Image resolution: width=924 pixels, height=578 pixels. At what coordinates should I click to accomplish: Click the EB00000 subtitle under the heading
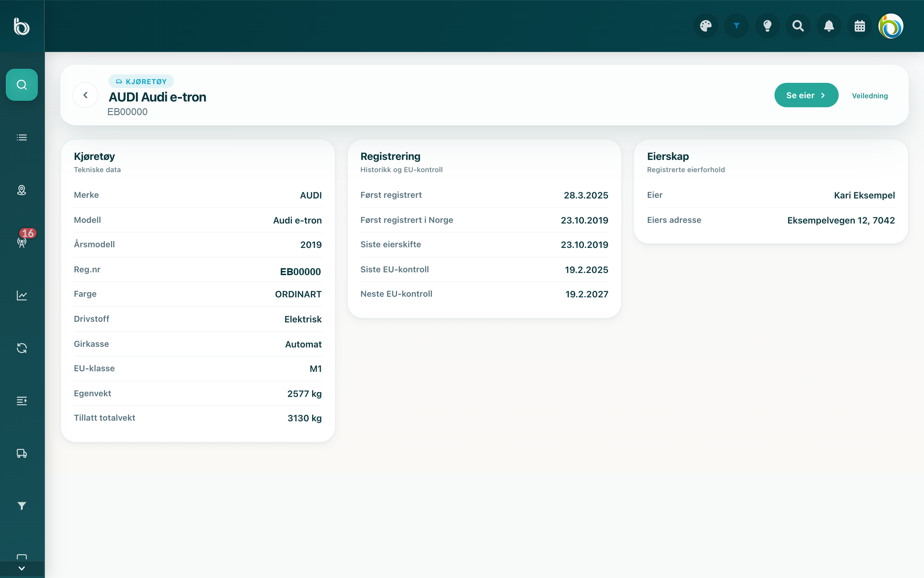coord(128,112)
